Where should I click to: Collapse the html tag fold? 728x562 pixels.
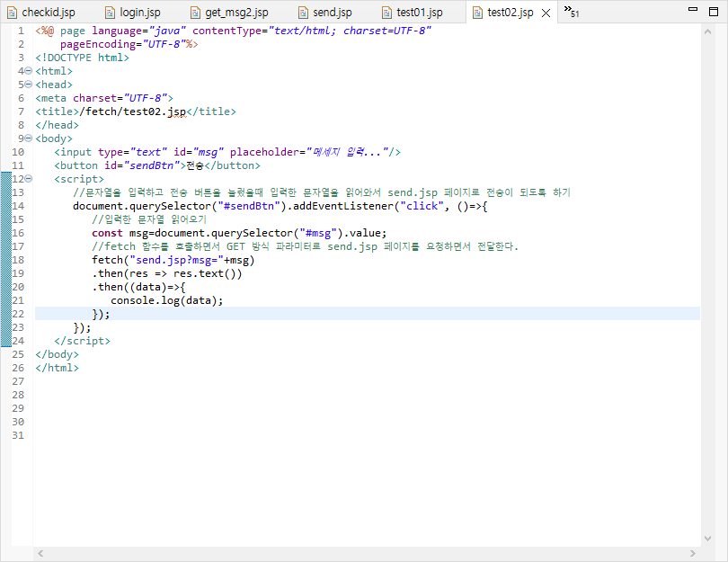point(29,71)
